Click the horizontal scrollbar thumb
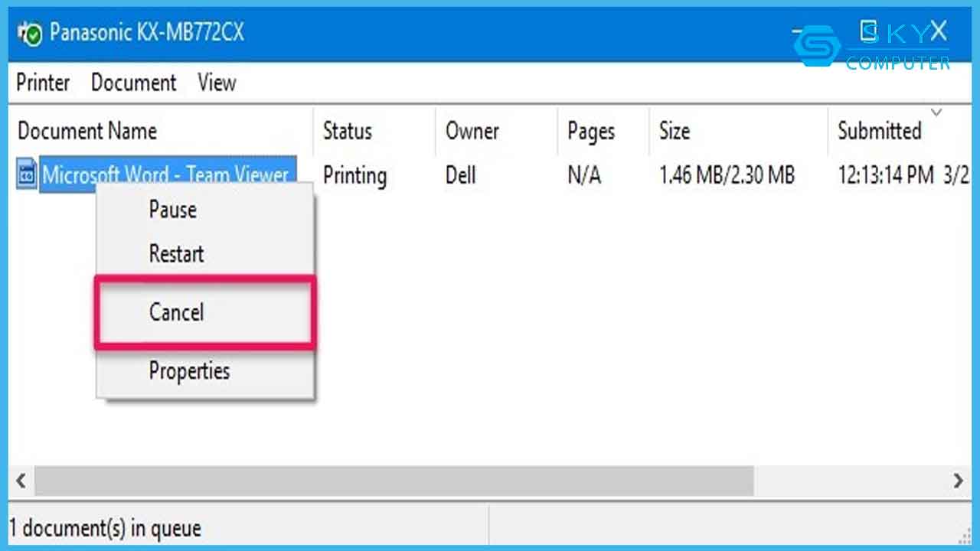This screenshot has height=551, width=980. (394, 481)
